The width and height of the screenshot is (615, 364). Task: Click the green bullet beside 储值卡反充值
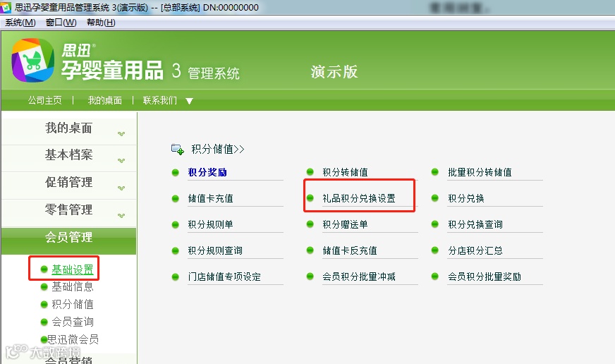click(310, 250)
